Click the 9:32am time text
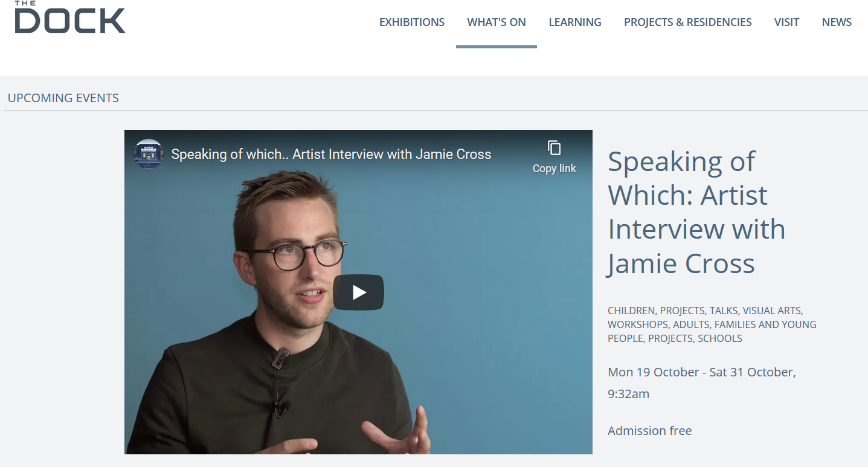The width and height of the screenshot is (868, 467). point(629,394)
